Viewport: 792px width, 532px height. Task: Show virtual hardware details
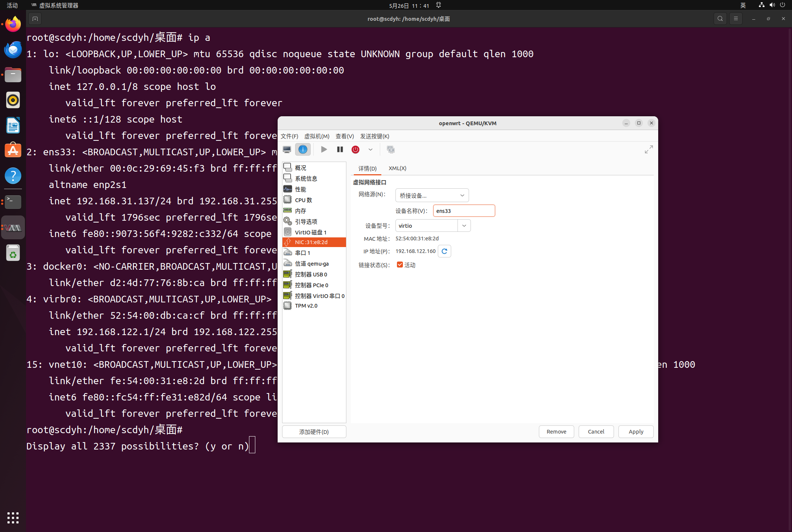[303, 149]
